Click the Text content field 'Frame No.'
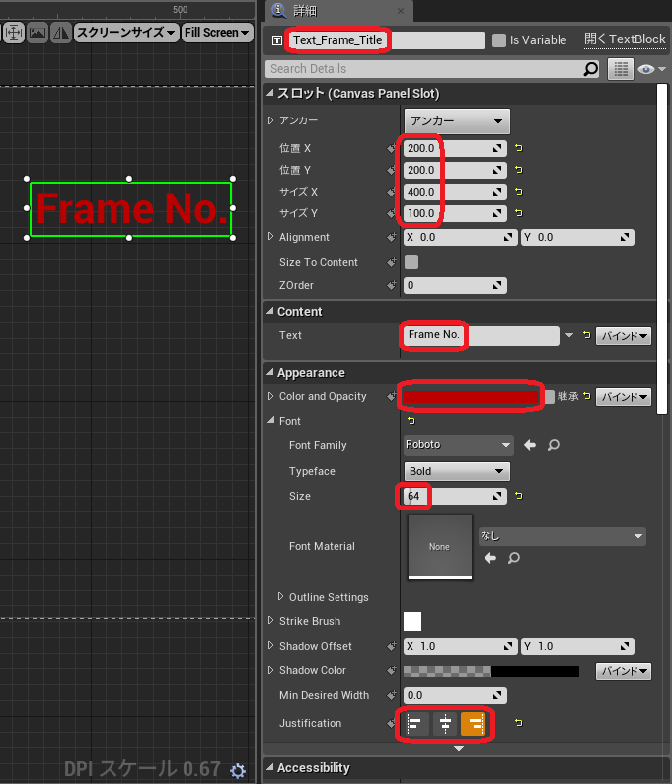The width and height of the screenshot is (672, 784). pos(481,335)
